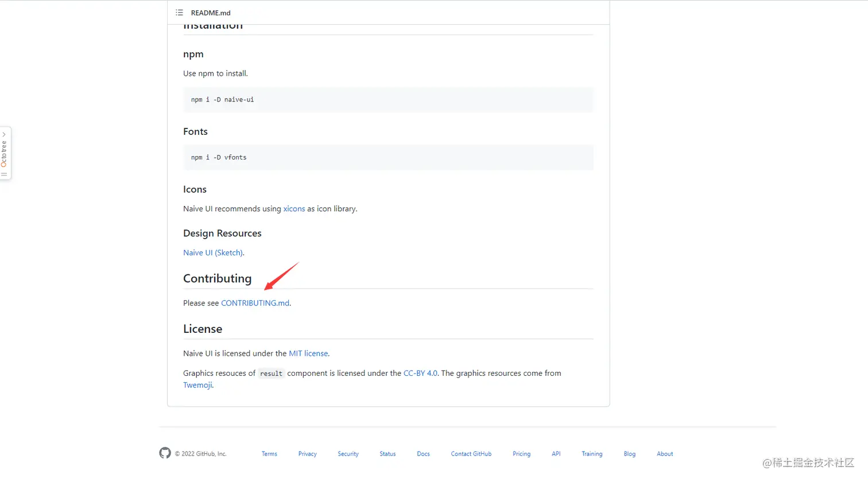Click the 'npm i -D vfonts' code block

(x=388, y=157)
